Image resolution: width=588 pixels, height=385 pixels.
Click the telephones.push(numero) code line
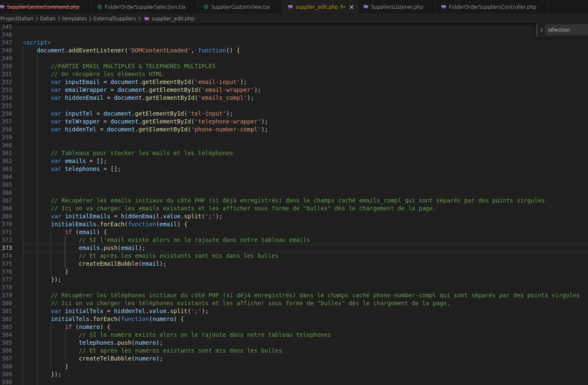[x=121, y=343]
